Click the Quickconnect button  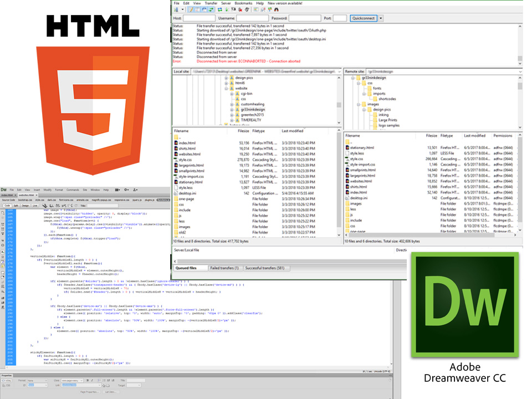364,18
